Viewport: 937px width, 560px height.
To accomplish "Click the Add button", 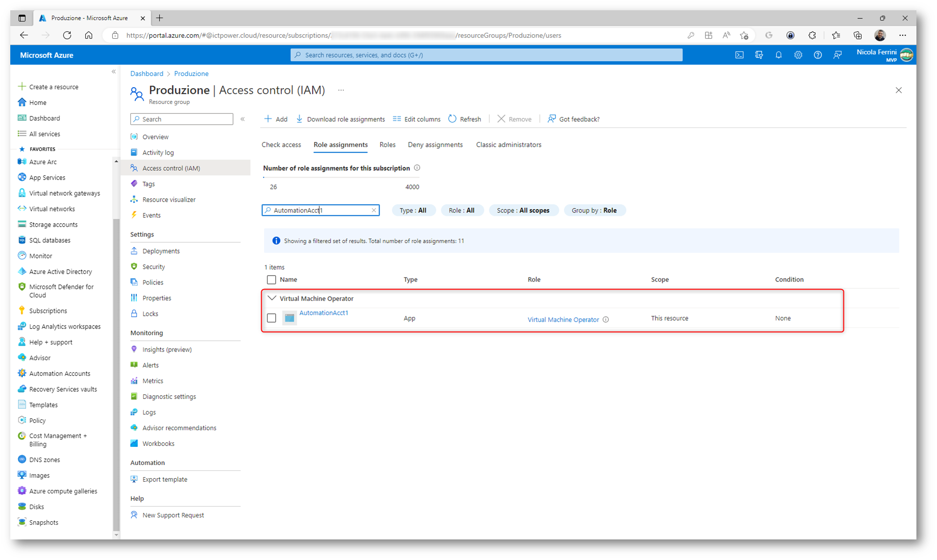I will [276, 119].
